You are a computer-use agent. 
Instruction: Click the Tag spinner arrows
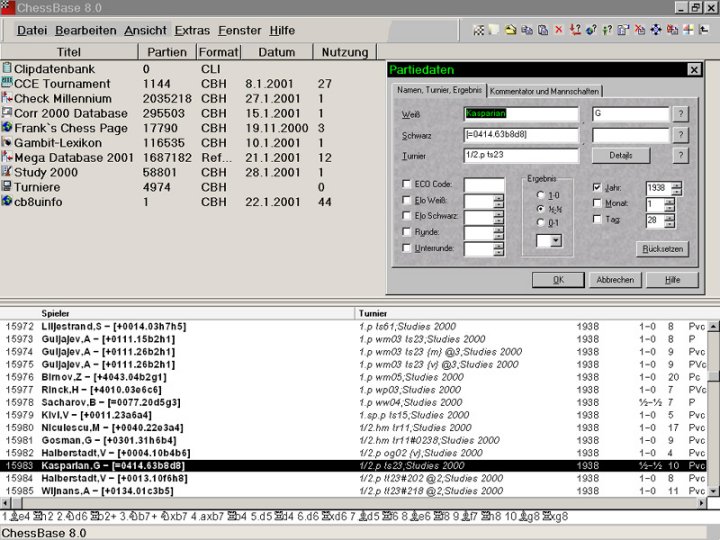click(669, 220)
